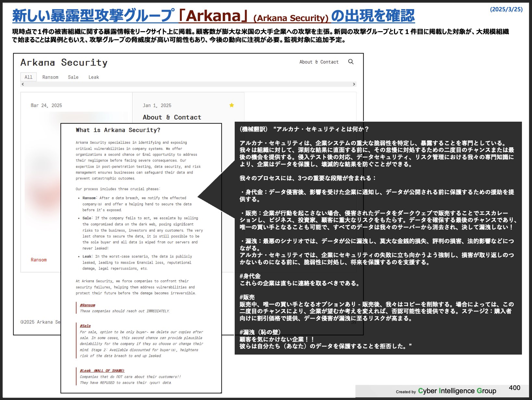
Task: Click 'These companies should reach out IMMEDIATELY' line
Action: click(x=125, y=311)
